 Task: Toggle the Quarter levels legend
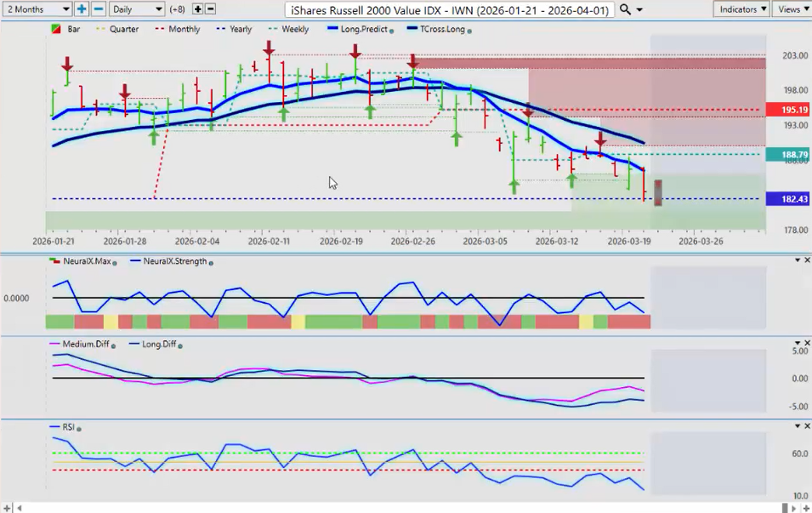pyautogui.click(x=117, y=29)
